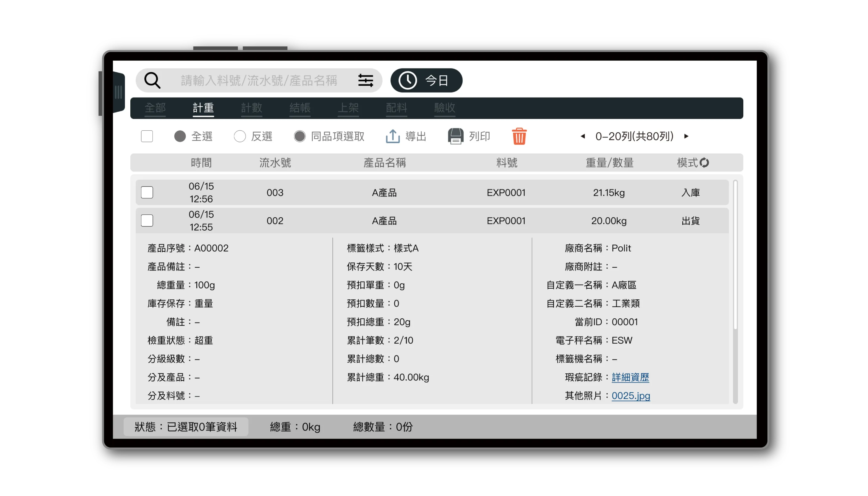This screenshot has height=496, width=868.
Task: Click serial number 002 cell
Action: (275, 221)
